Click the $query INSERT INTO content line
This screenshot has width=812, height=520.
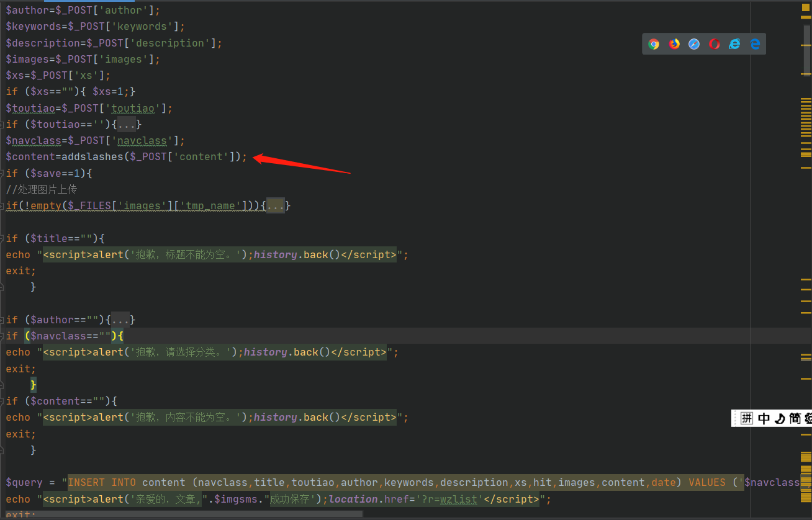pos(402,482)
